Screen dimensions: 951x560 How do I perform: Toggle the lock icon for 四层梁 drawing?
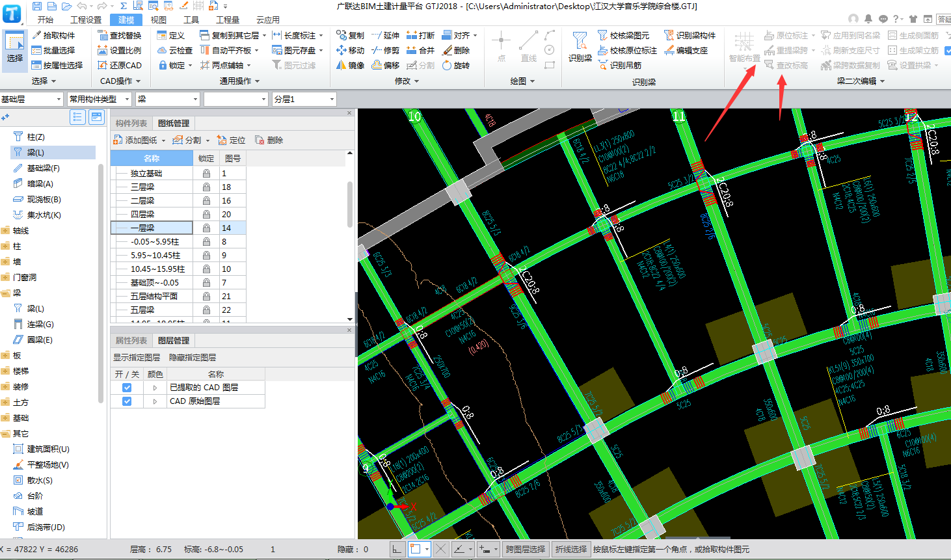point(206,215)
